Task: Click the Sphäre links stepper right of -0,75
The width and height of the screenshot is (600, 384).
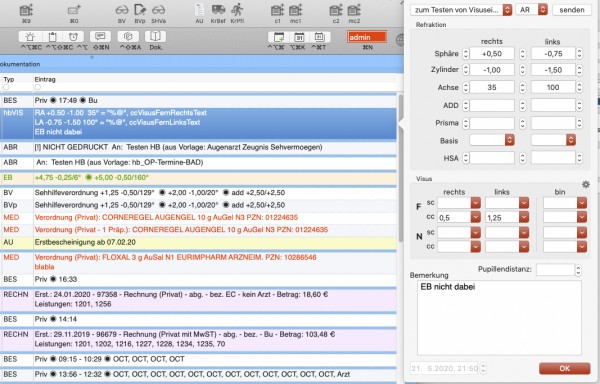Action: (x=579, y=54)
